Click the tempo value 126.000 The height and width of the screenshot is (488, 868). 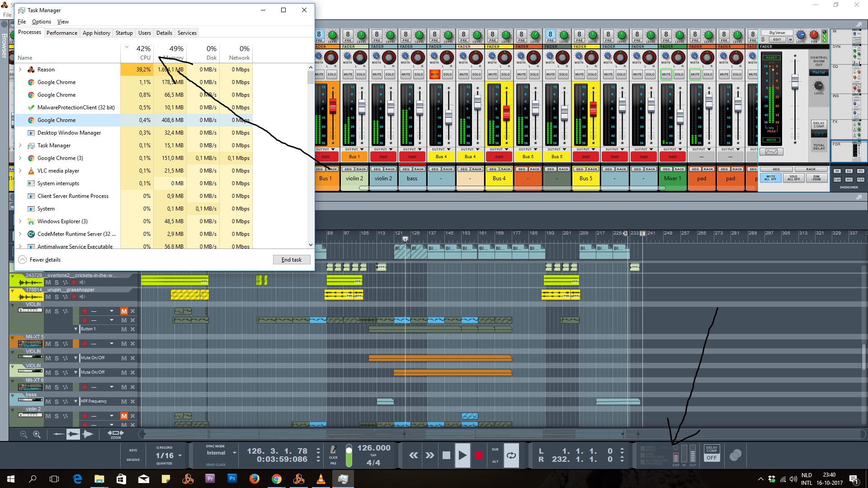[374, 448]
